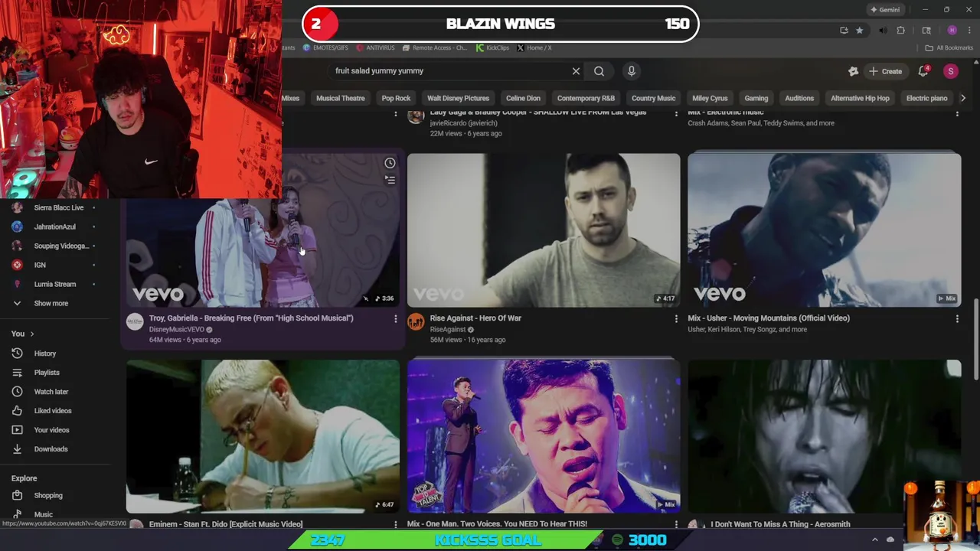
Task: Select Miley Cyrus chip
Action: (x=710, y=98)
